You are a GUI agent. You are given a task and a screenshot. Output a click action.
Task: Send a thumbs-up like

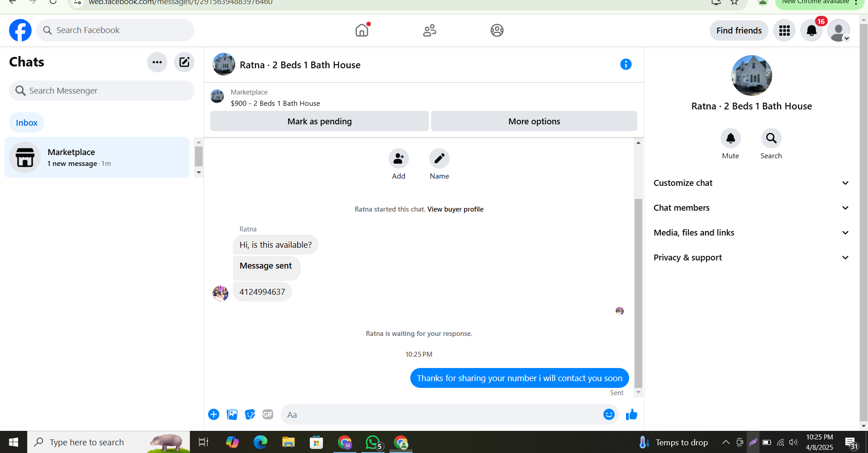pyautogui.click(x=631, y=415)
